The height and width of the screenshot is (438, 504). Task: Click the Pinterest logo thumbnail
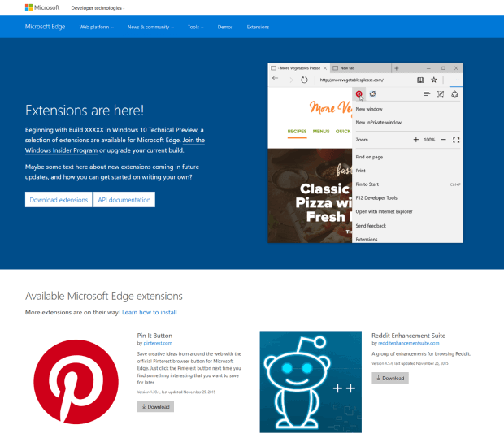[76, 382]
